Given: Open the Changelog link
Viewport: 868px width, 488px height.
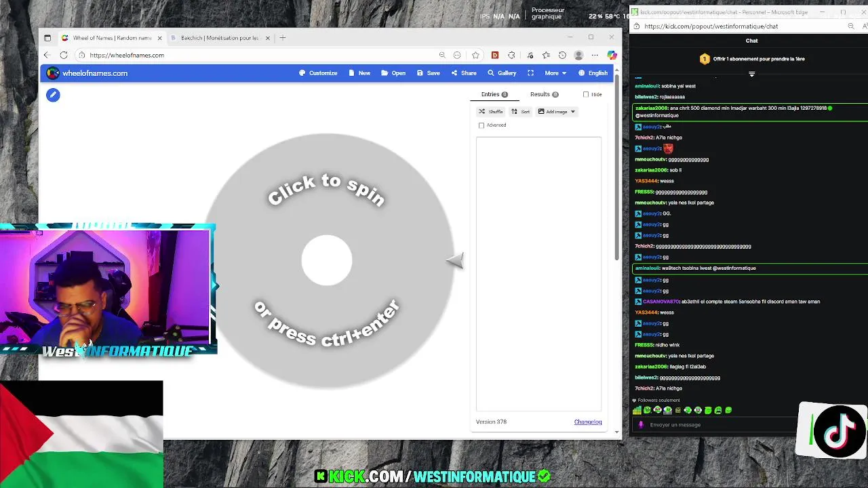Looking at the screenshot, I should point(588,422).
